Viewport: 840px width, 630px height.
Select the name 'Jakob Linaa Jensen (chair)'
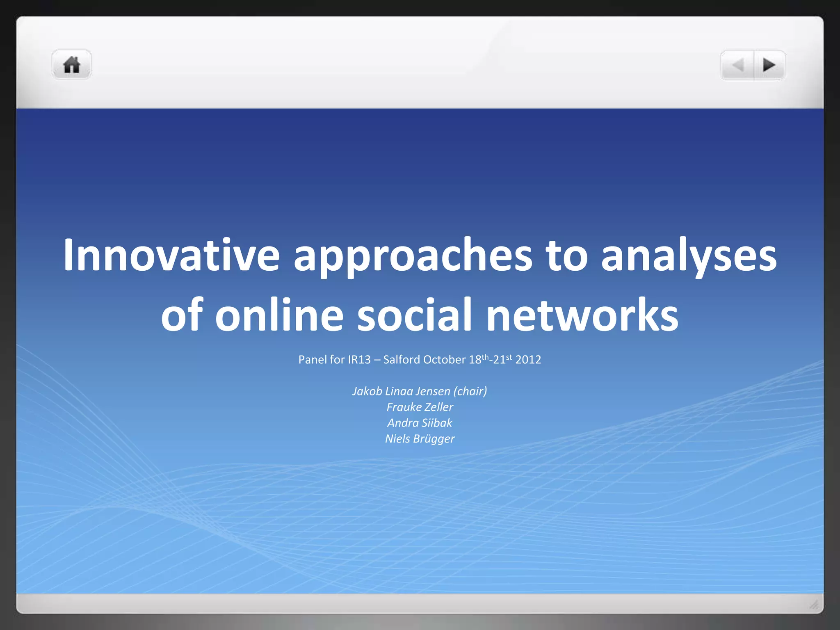[x=420, y=391]
